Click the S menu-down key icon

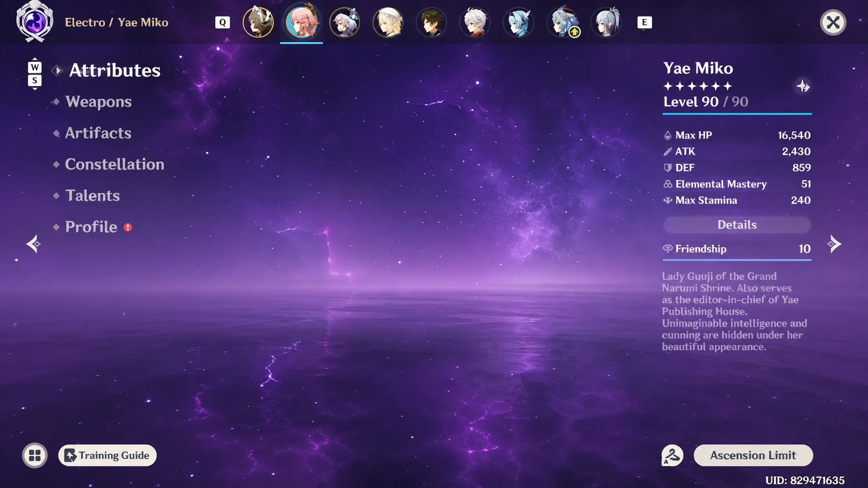point(35,80)
